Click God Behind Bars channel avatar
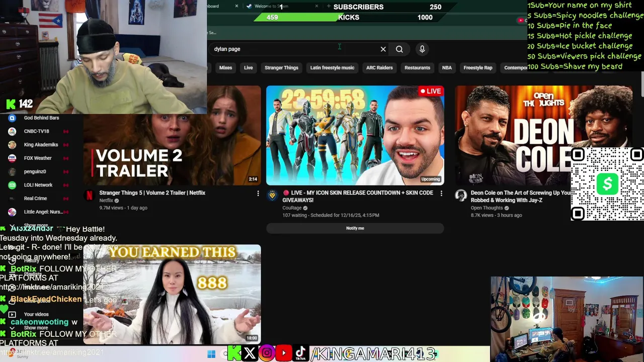644x362 pixels. pyautogui.click(x=12, y=118)
